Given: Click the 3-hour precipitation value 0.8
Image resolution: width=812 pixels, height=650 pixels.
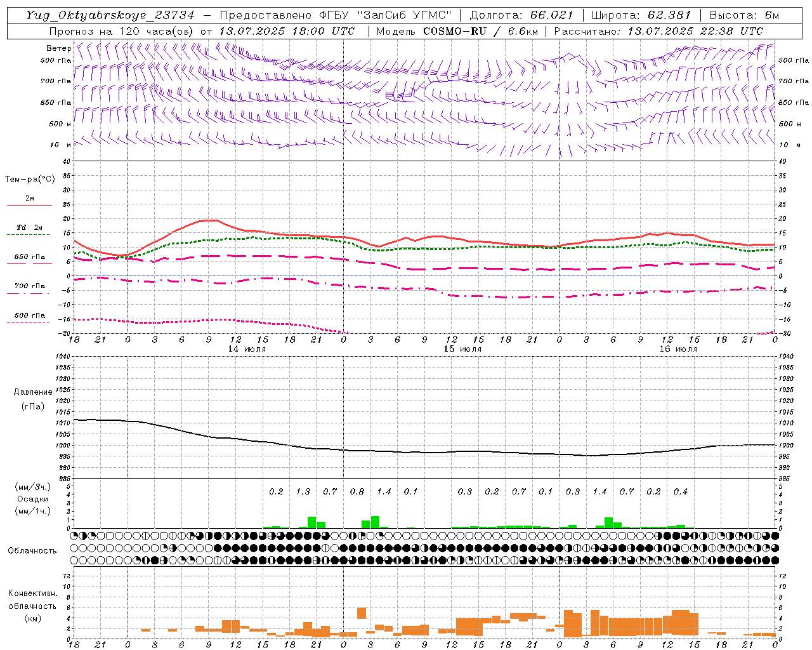Looking at the screenshot, I should tap(357, 491).
